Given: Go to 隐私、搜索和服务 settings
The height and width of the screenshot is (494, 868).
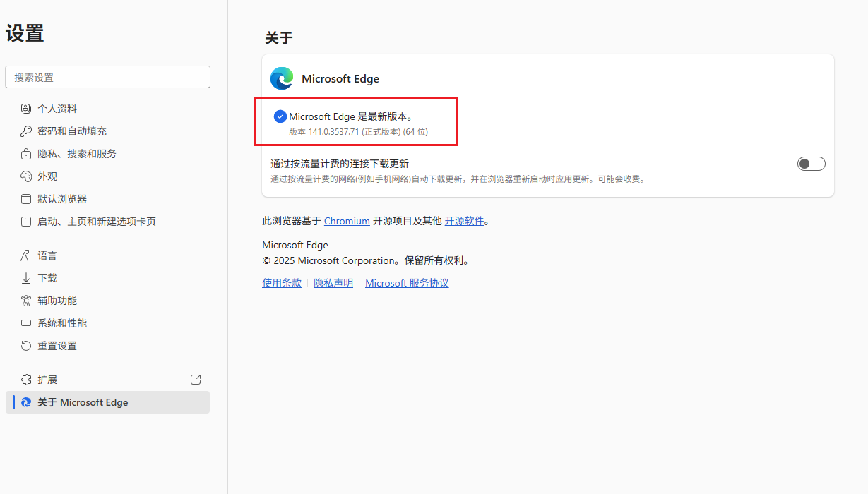Looking at the screenshot, I should pos(107,154).
